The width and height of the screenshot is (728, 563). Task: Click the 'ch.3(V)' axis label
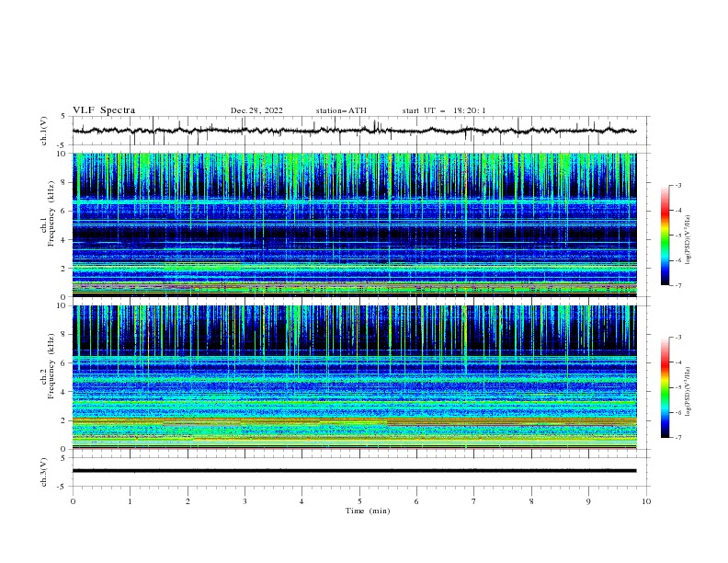click(44, 473)
